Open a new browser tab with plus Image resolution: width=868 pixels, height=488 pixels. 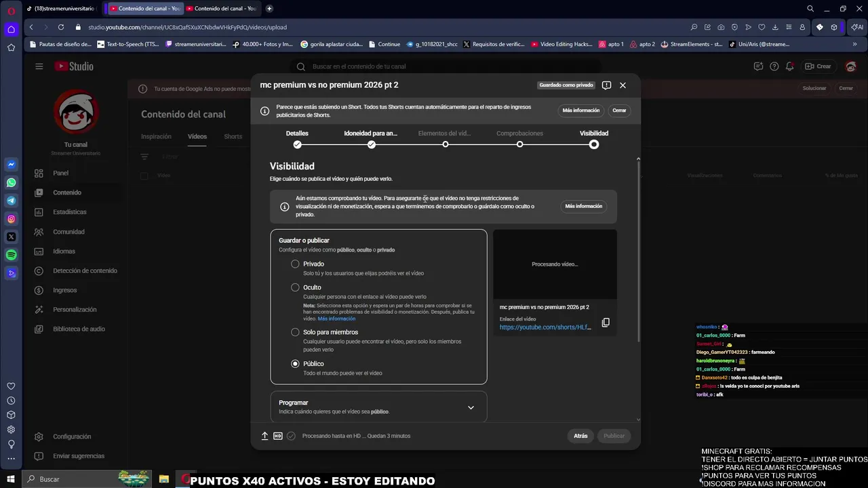pos(269,9)
